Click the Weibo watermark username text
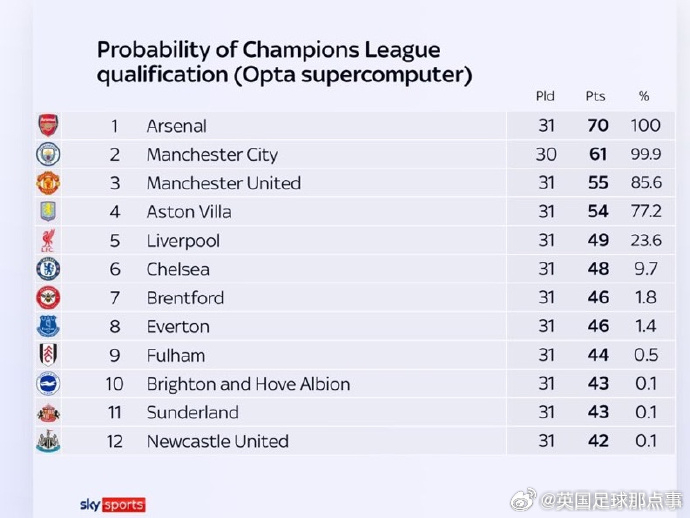The height and width of the screenshot is (518, 690). point(612,497)
